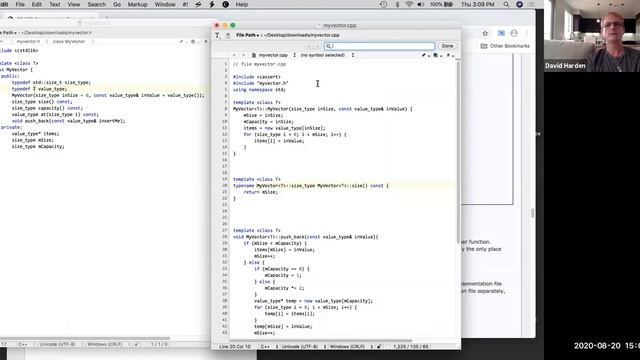The image size is (640, 360).
Task: Click the Spotlight magnifier icon in menu bar
Action: point(506,4)
